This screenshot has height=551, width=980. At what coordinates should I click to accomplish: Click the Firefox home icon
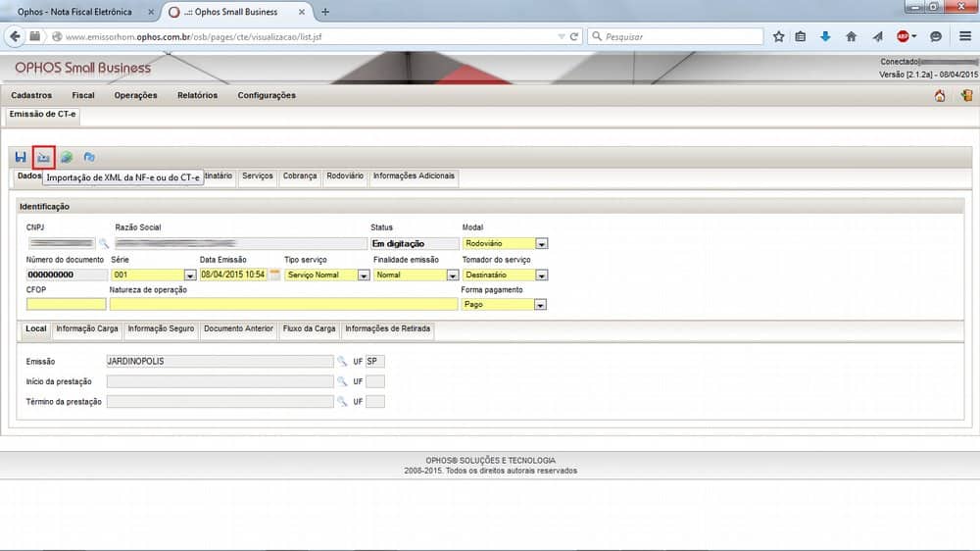point(851,36)
